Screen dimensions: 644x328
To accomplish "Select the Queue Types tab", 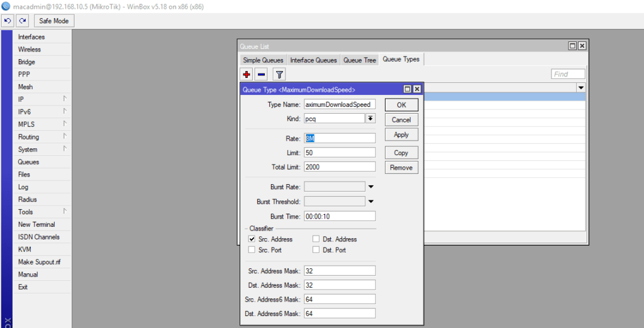I will pos(401,59).
